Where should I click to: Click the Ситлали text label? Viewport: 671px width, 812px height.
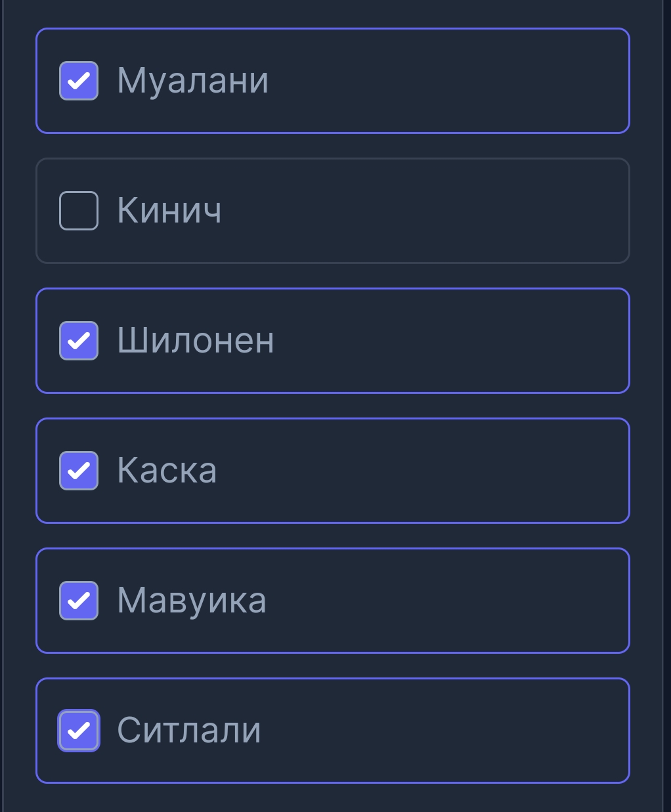(189, 731)
